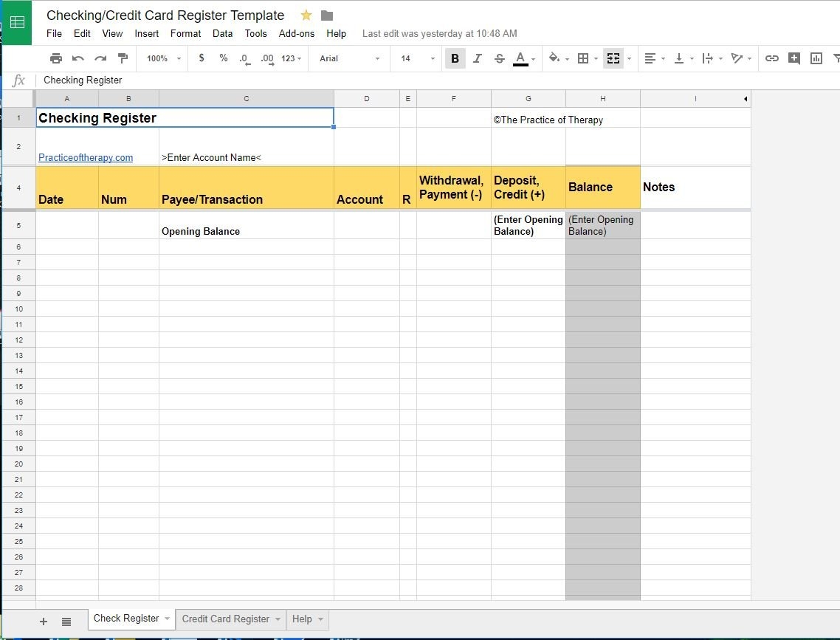Open the Format menu
This screenshot has height=640, width=840.
(x=185, y=33)
